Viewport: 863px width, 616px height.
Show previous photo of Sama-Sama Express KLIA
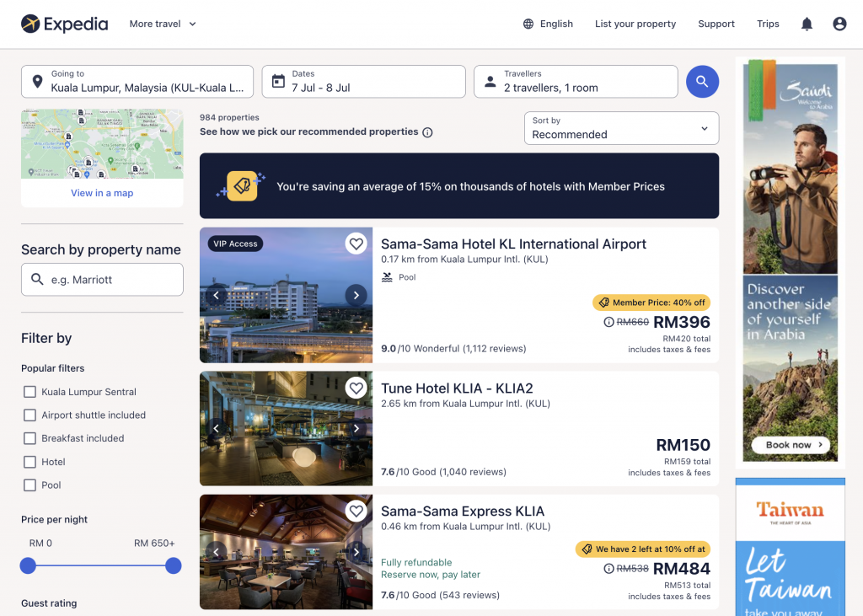click(x=216, y=552)
